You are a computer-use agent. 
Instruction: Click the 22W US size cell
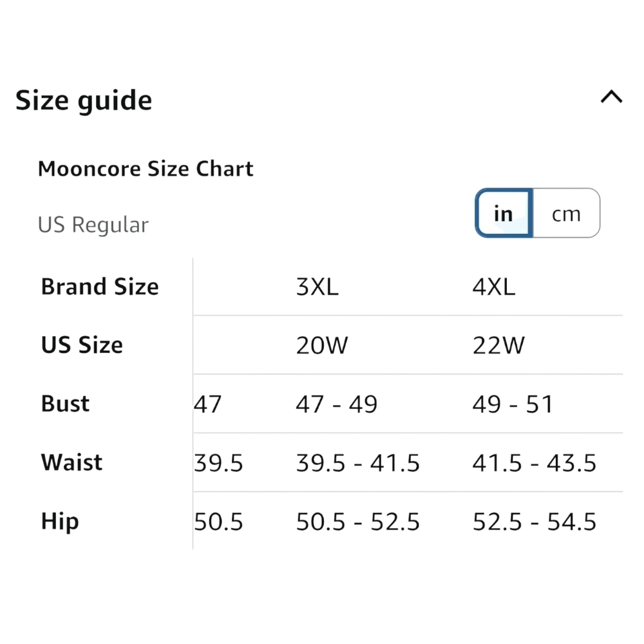498,345
